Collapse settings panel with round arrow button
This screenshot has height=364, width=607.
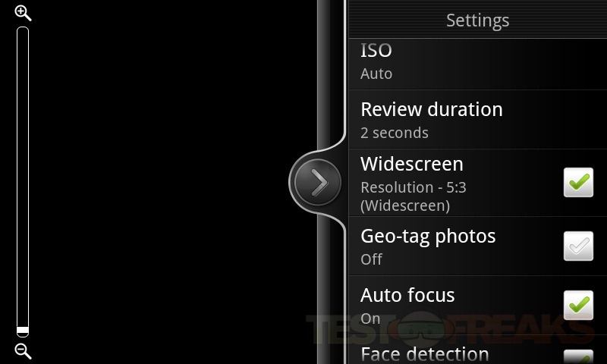pos(317,182)
